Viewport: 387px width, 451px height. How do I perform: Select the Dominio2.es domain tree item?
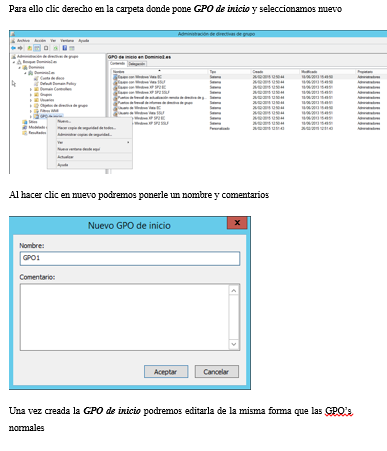tap(44, 73)
